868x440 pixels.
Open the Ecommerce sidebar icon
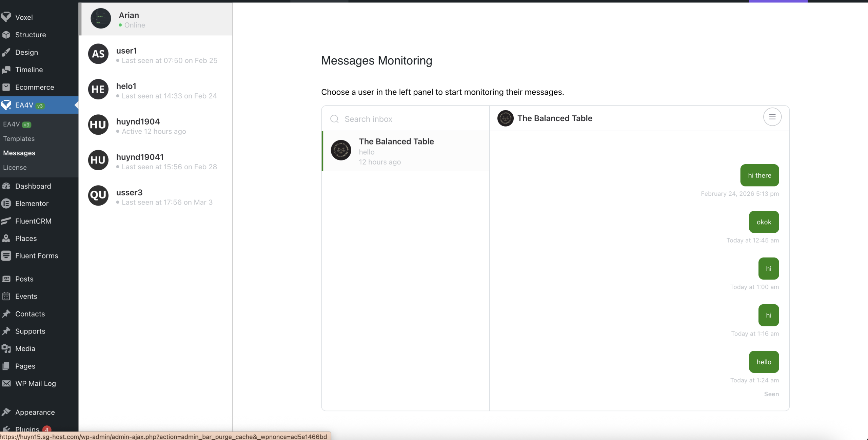click(6, 87)
